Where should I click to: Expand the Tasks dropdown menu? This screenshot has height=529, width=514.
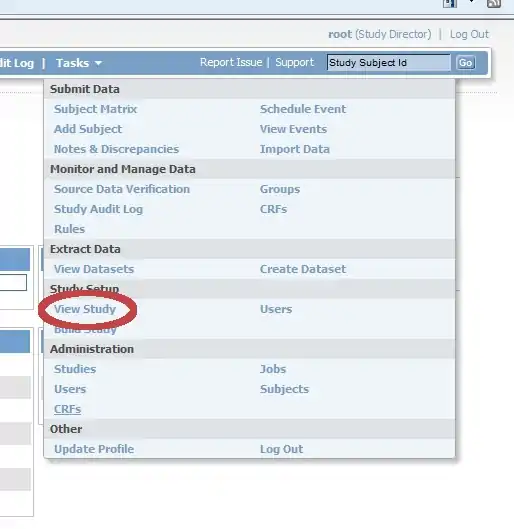(x=79, y=63)
